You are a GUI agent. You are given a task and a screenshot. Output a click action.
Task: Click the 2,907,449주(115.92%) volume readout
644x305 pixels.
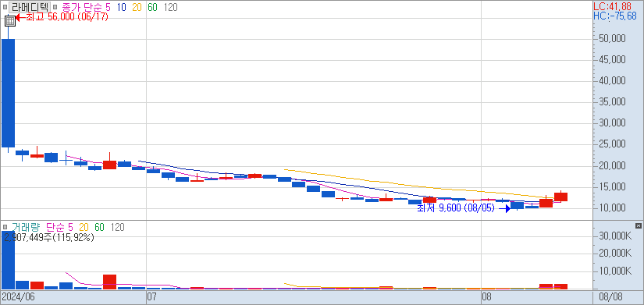pos(48,237)
